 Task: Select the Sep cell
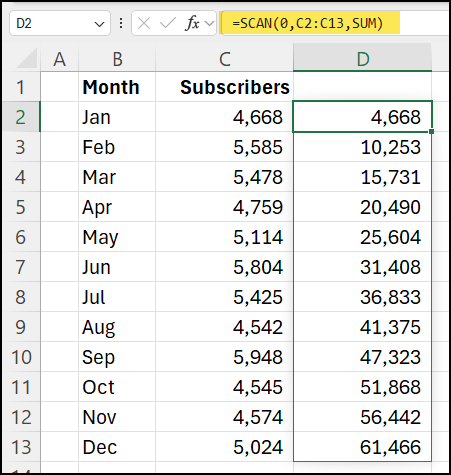117,357
